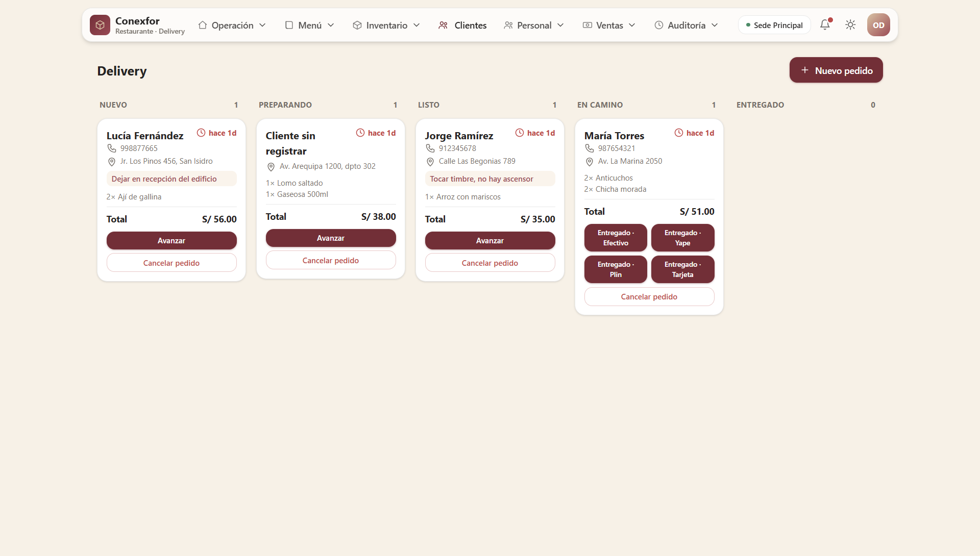Mark María Torres order Entregado · Plin
The width and height of the screenshot is (980, 556).
click(616, 269)
